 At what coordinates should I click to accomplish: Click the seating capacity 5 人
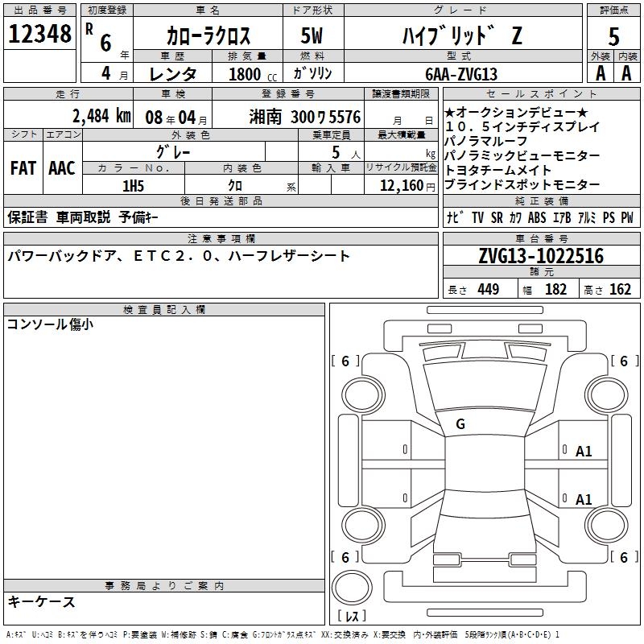click(345, 152)
